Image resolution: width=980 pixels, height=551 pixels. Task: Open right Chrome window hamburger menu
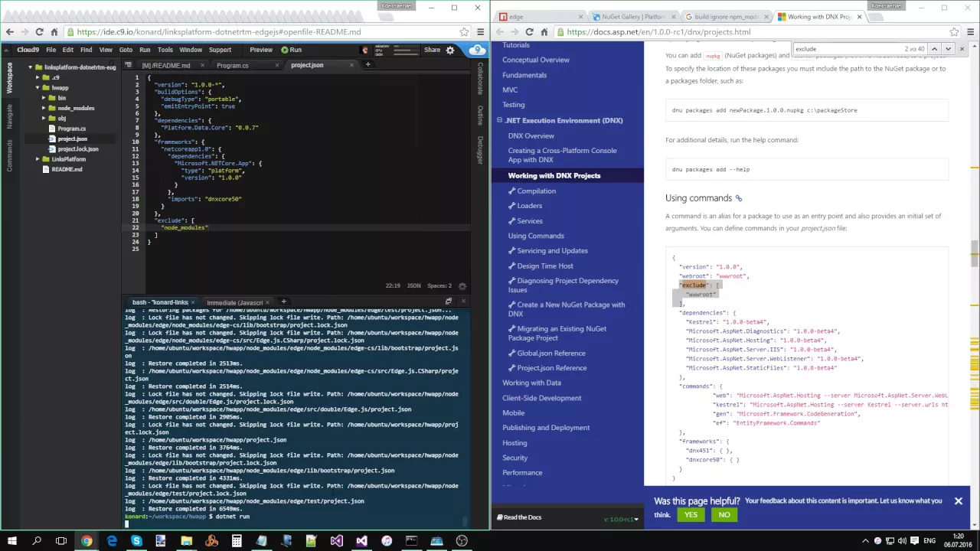click(970, 31)
